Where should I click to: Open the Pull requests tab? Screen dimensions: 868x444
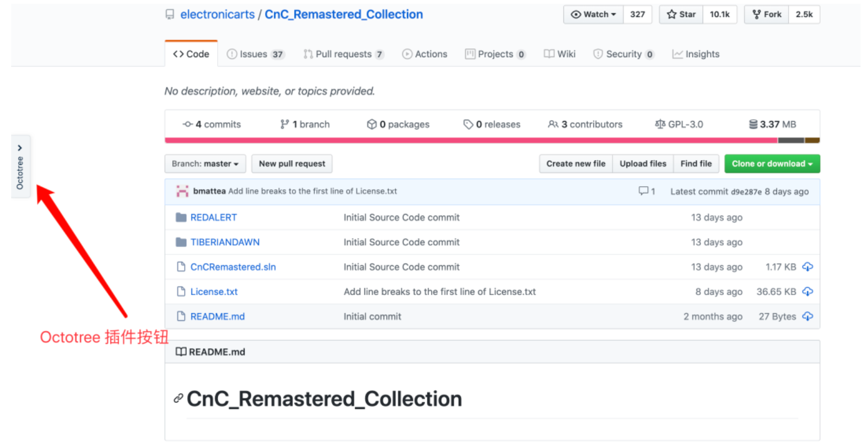point(344,54)
